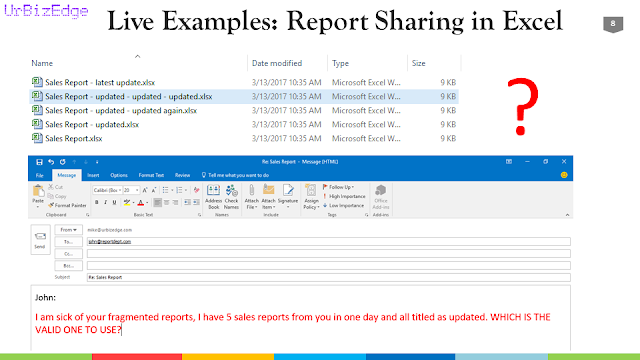Click the Bcc... button

click(69, 266)
